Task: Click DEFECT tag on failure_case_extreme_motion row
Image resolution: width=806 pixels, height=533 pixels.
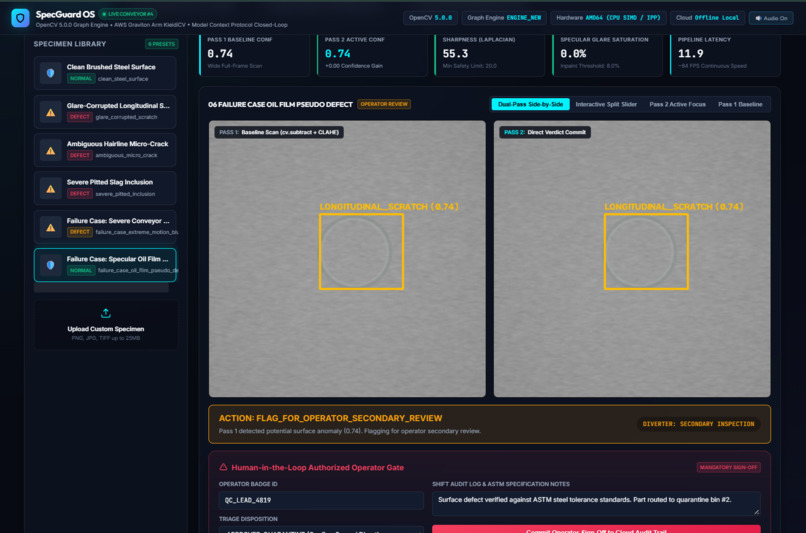Action: 80,232
